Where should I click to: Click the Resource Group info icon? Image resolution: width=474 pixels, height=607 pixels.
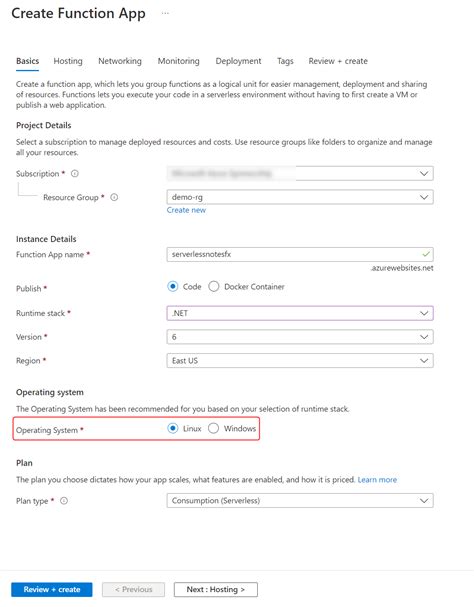(114, 197)
